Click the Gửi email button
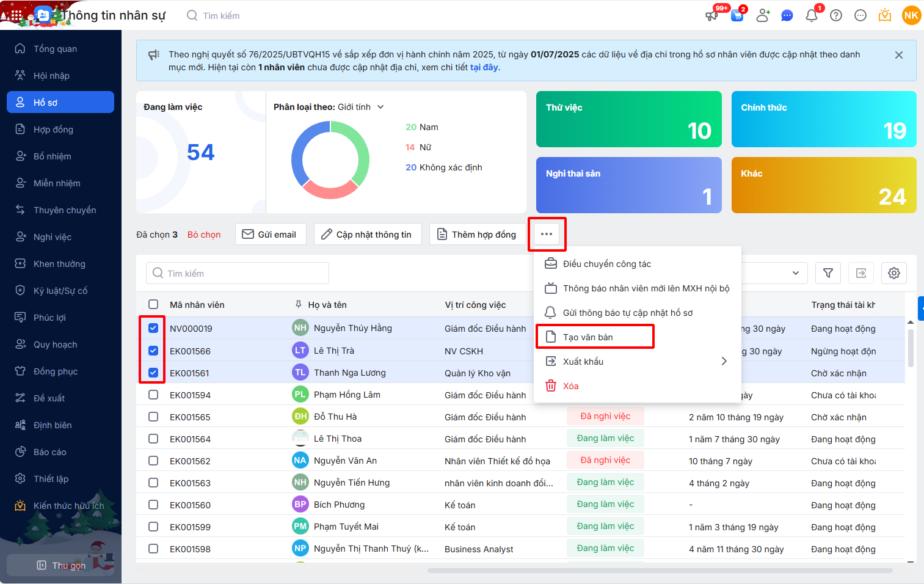 (271, 235)
